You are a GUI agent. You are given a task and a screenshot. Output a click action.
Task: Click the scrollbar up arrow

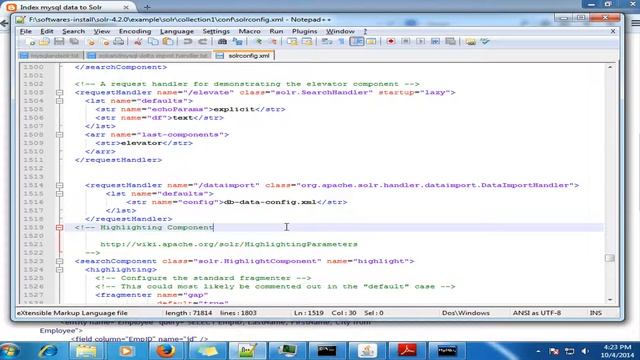click(x=610, y=67)
